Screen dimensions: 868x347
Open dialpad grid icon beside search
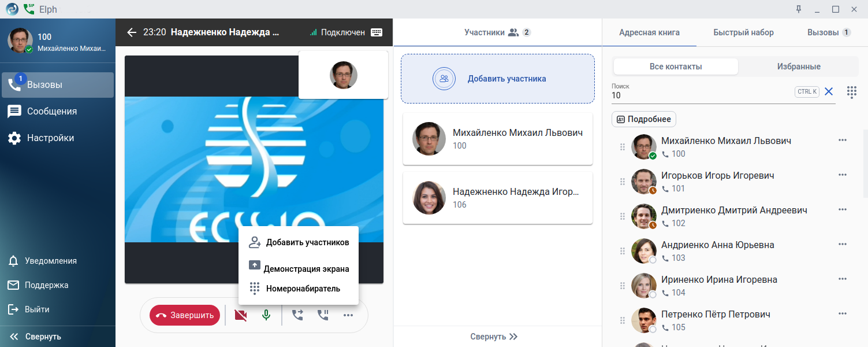(851, 91)
